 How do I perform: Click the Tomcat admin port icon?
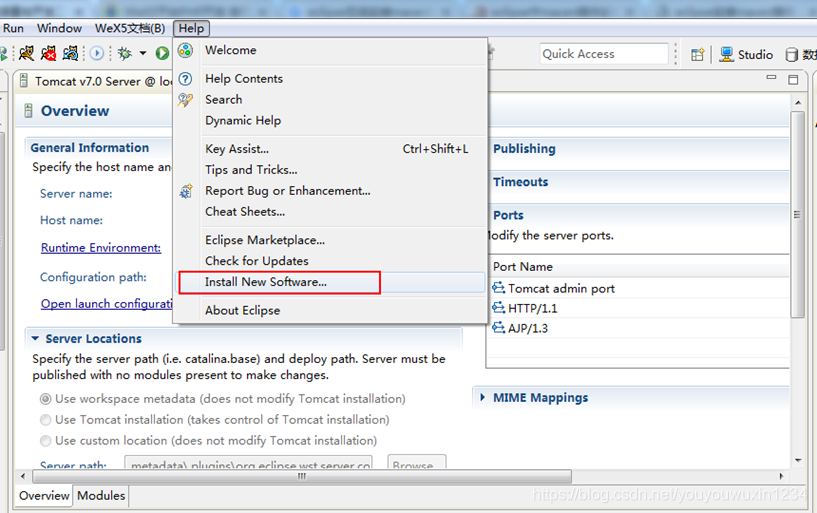pyautogui.click(x=499, y=287)
